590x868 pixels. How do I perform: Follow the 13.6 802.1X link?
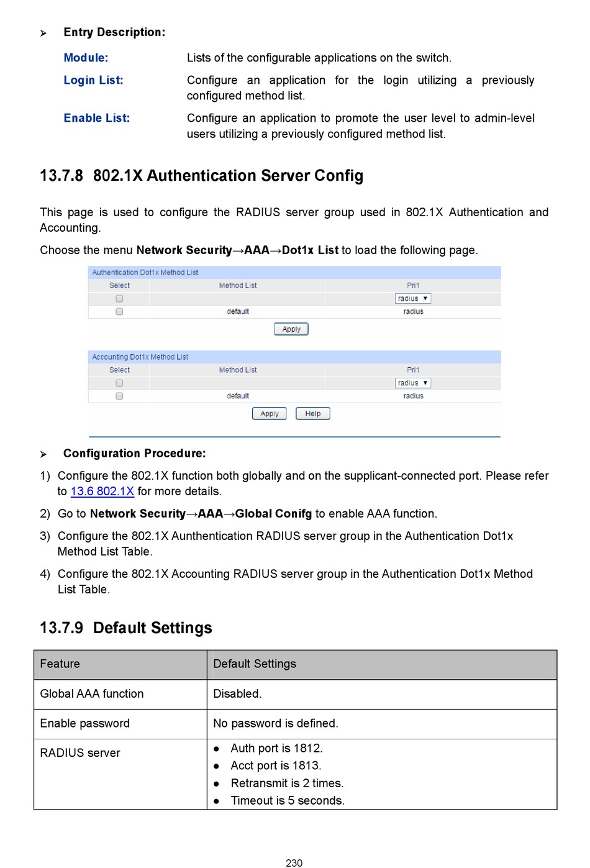102,491
